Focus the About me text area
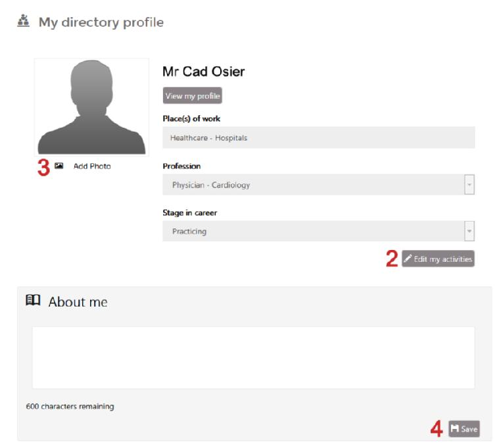This screenshot has width=503, height=448. 253,357
